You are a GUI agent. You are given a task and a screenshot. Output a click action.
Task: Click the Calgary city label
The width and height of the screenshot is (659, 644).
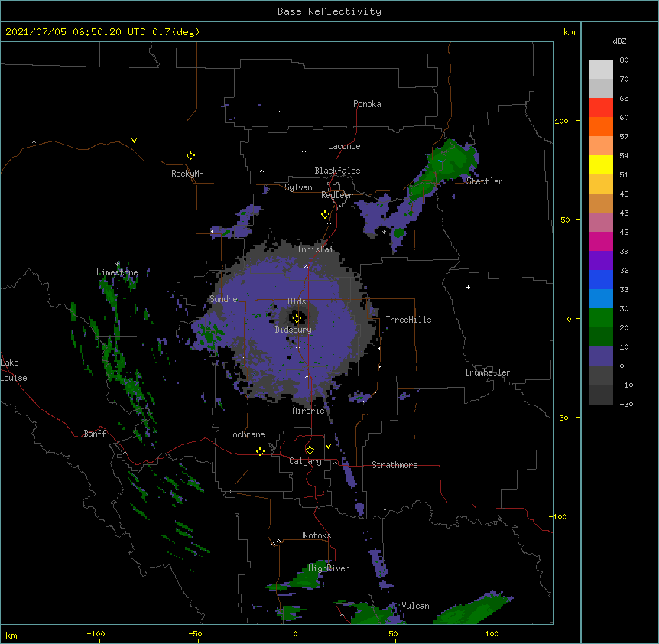(x=305, y=461)
